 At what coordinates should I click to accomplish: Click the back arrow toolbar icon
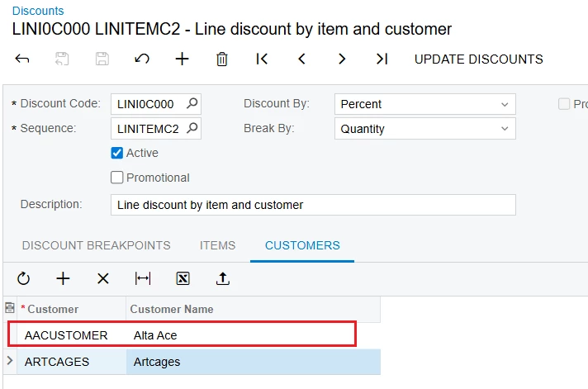pyautogui.click(x=22, y=59)
